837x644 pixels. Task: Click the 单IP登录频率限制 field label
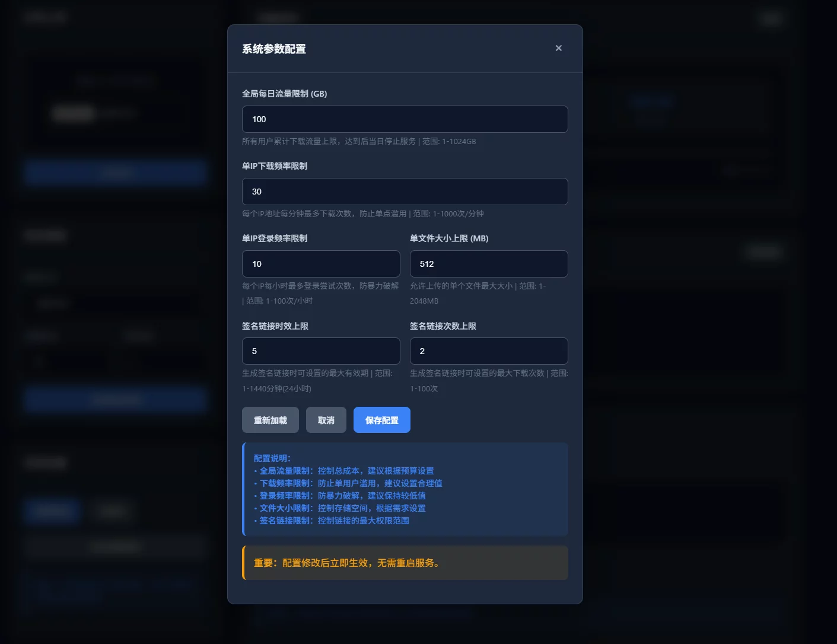tap(275, 238)
